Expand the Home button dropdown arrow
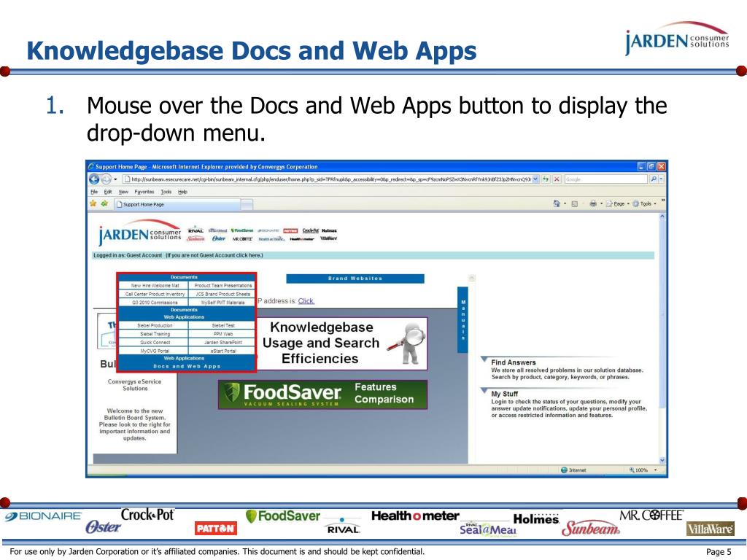The image size is (747, 560). (565, 204)
